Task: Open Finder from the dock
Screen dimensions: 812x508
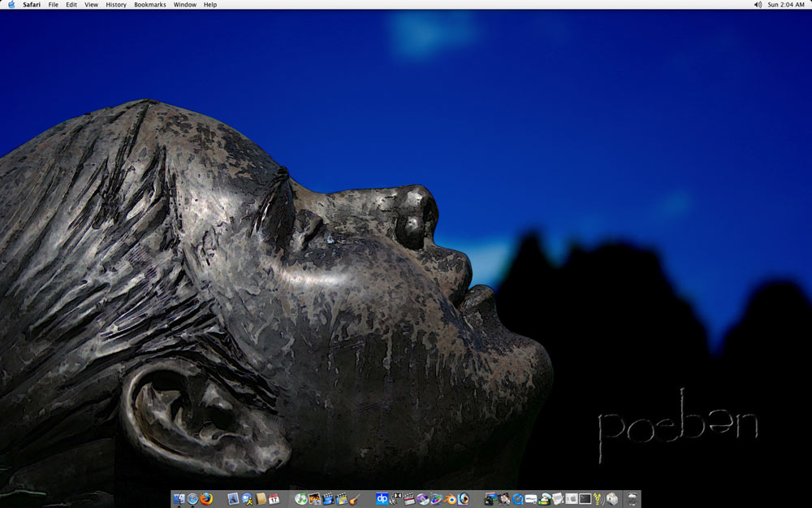Action: tap(179, 499)
